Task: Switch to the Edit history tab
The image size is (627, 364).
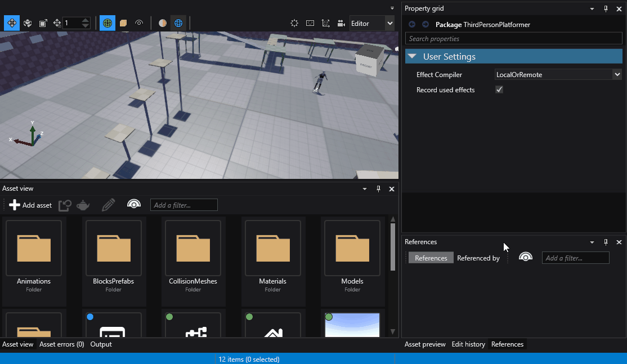Action: (x=468, y=344)
